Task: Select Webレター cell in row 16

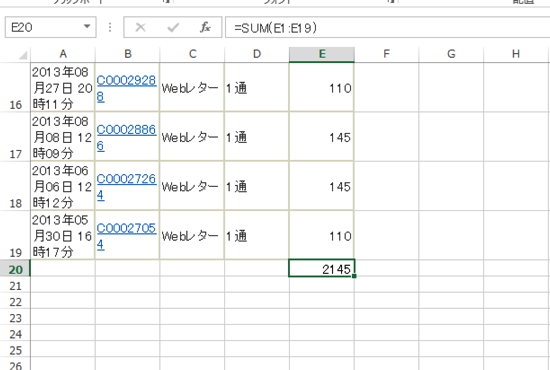Action: [x=192, y=87]
